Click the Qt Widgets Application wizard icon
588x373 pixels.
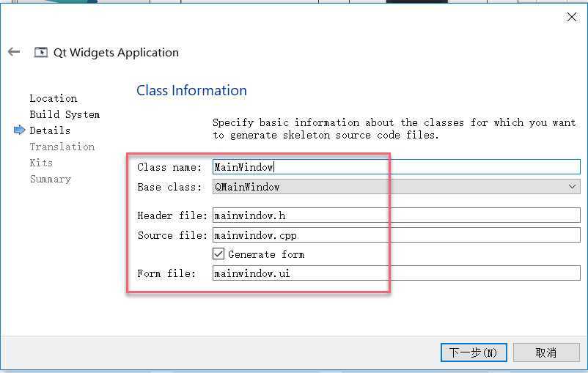point(41,52)
